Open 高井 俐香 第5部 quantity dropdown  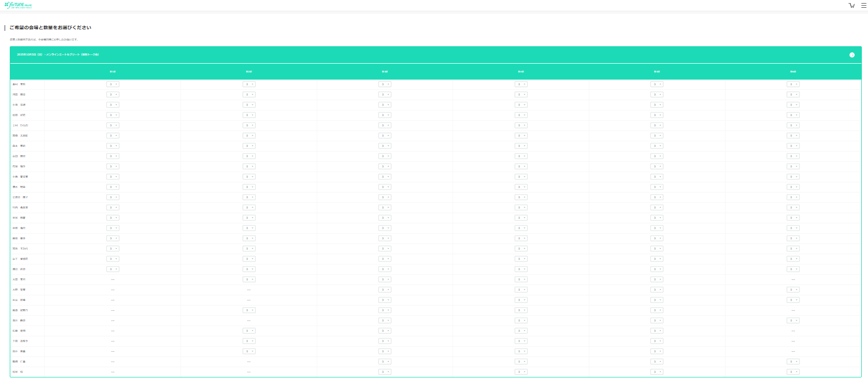[x=657, y=351]
